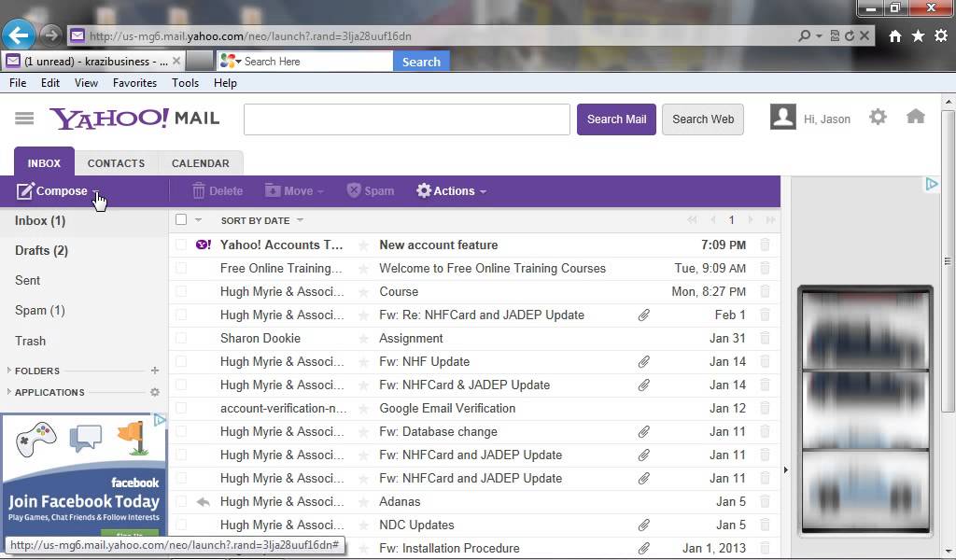
Task: Open the Spam (1) folder
Action: coord(39,310)
